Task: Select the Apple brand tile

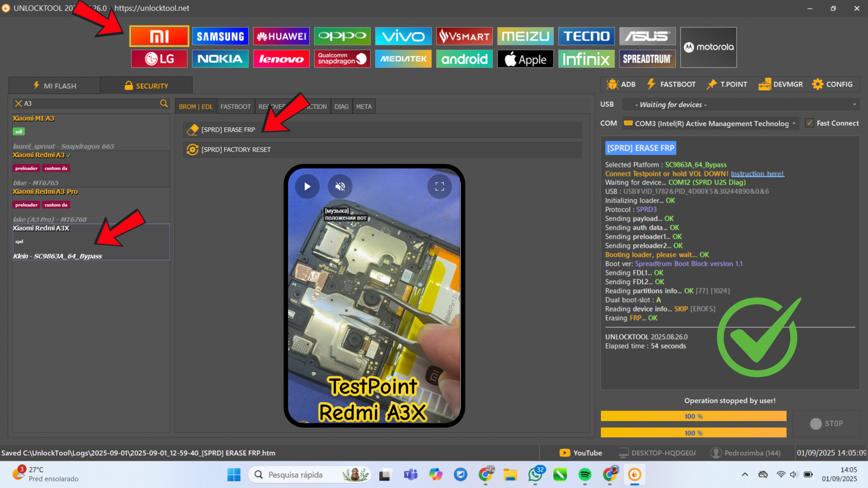Action: tap(525, 59)
